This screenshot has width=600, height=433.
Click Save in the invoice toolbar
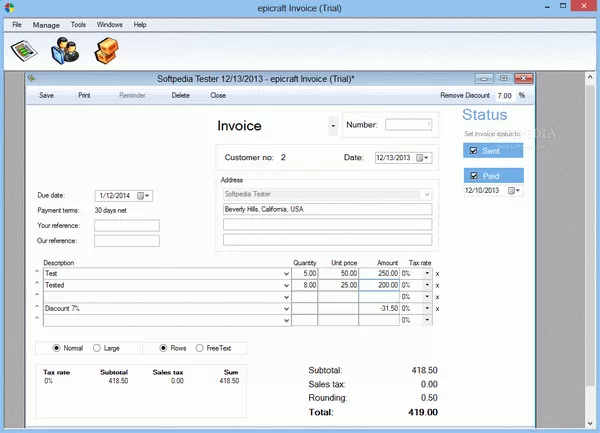tap(47, 95)
